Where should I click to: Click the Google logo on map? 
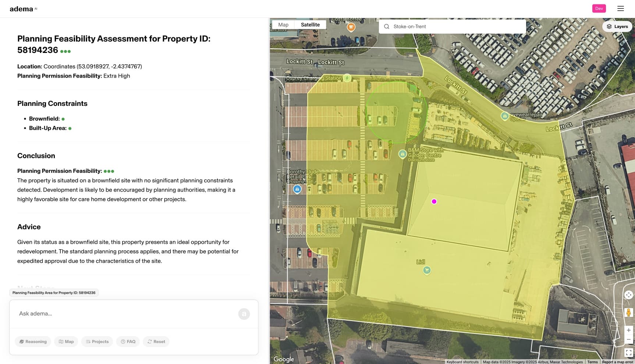[x=284, y=359]
